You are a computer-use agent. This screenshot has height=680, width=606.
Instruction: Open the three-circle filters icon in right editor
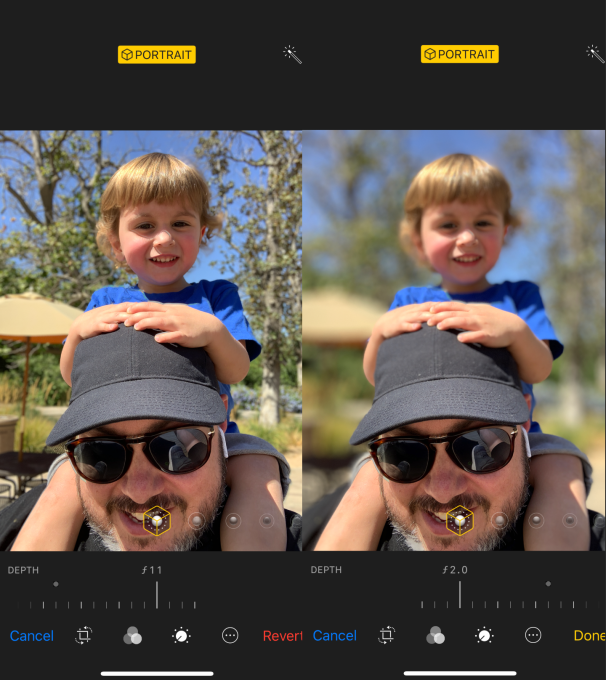(436, 635)
